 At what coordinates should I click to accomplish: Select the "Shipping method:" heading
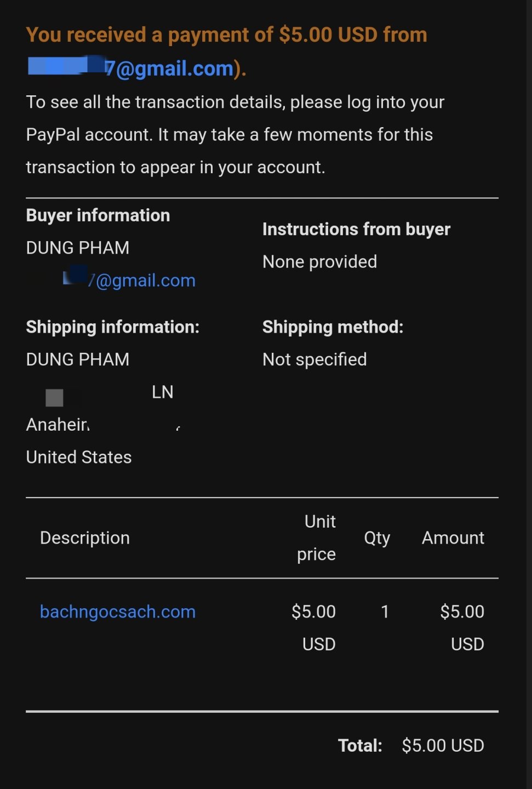[333, 327]
